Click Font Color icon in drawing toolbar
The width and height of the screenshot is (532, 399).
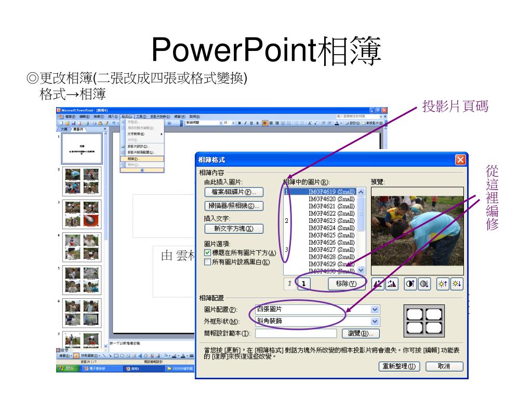pos(183,355)
